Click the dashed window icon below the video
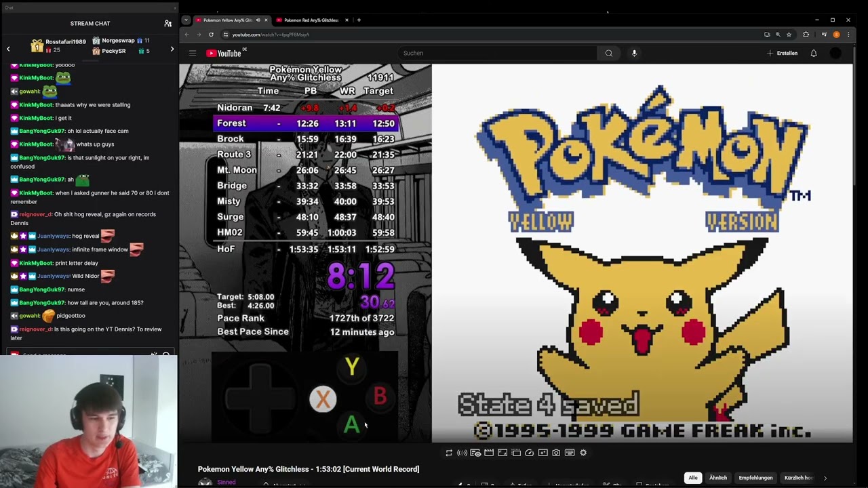The width and height of the screenshot is (868, 488). point(516,453)
